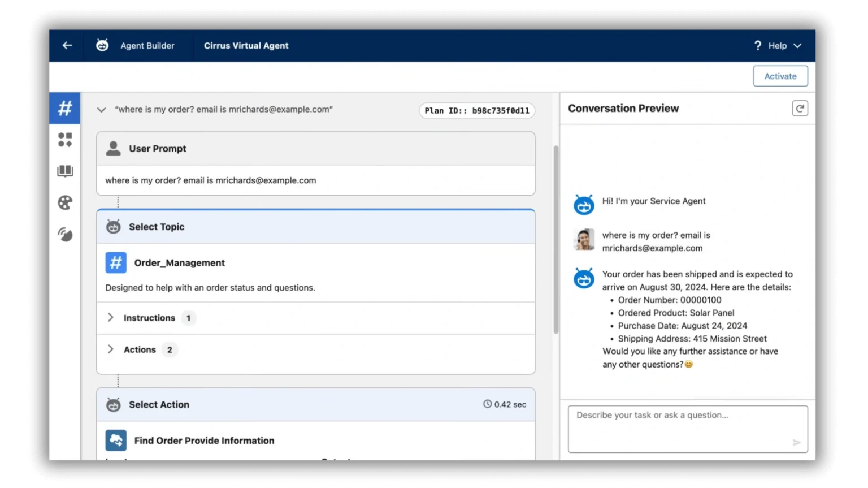The image size is (868, 488).
Task: Click the Find Order action icon
Action: coord(116,441)
